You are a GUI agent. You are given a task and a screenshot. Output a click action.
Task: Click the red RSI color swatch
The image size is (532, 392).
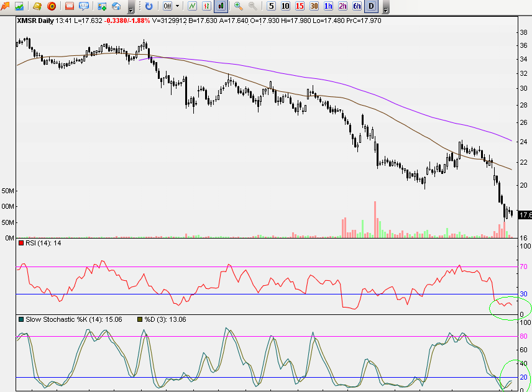20,243
